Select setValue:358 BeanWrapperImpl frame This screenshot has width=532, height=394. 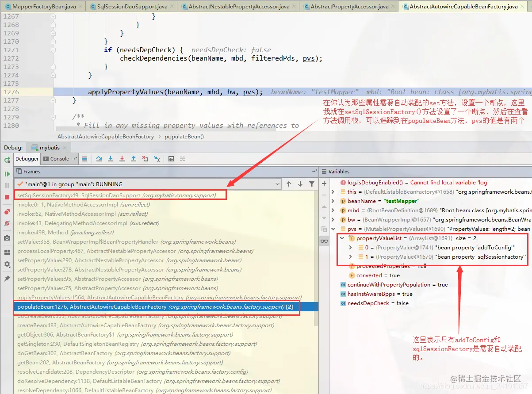click(166, 242)
